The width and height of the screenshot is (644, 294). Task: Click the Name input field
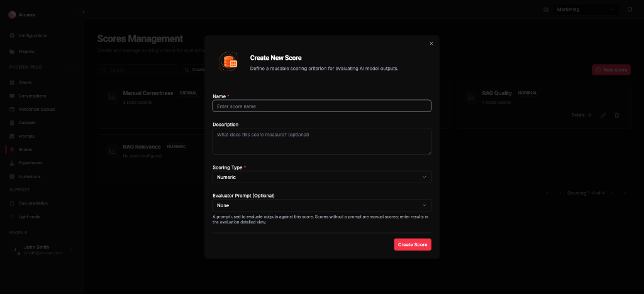pos(321,106)
